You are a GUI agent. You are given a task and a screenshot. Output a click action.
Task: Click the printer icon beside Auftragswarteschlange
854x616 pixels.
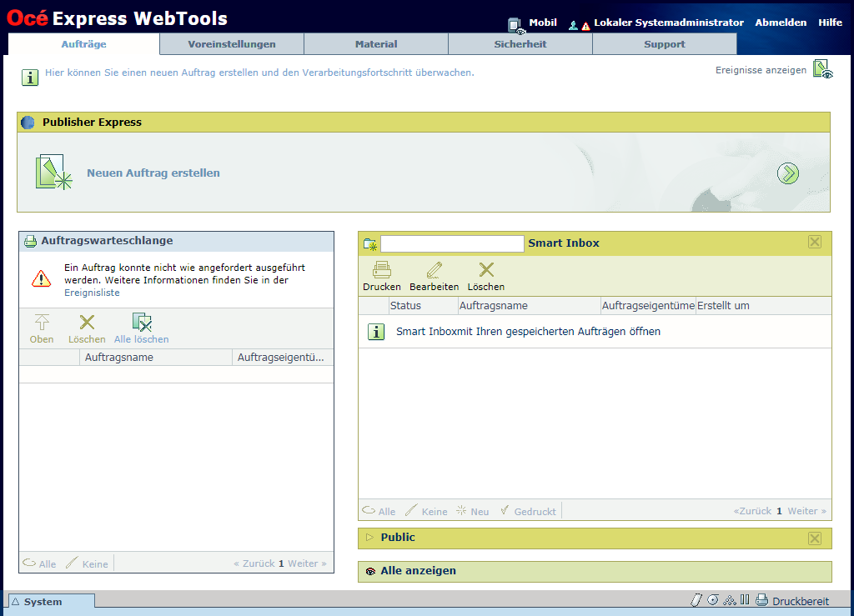click(31, 241)
